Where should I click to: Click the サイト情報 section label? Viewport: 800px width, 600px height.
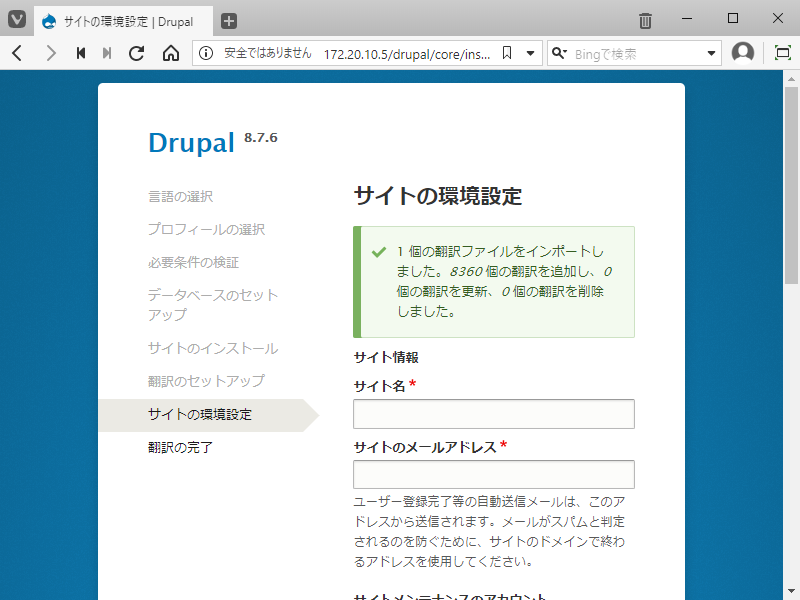(386, 357)
